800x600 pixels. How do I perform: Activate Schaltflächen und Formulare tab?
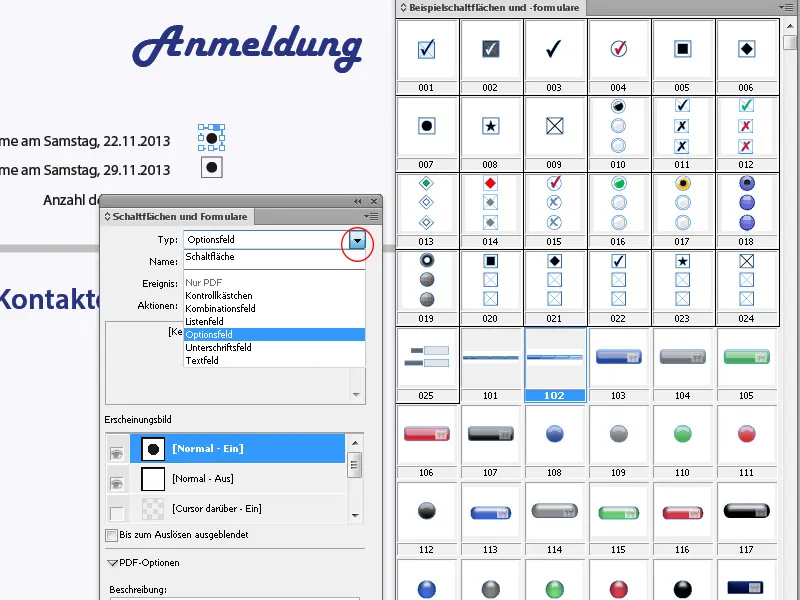(x=178, y=217)
